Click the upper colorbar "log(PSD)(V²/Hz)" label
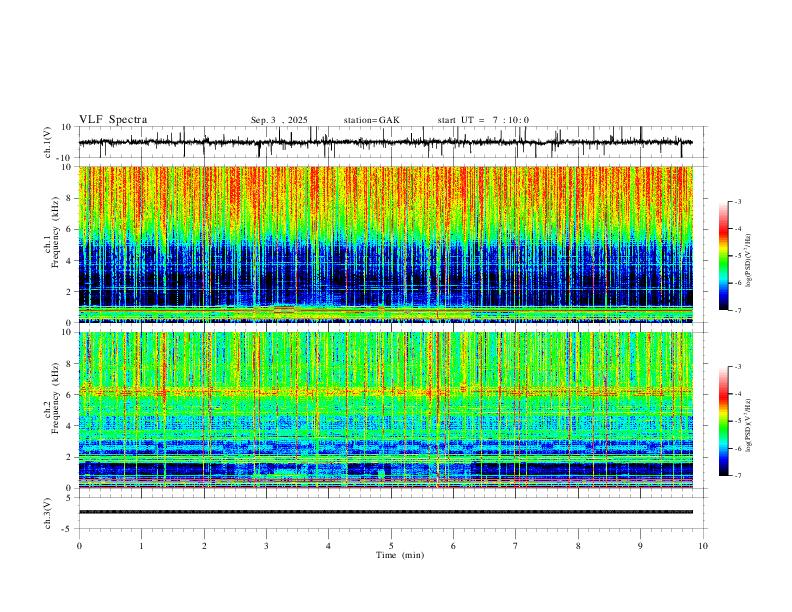 [748, 261]
